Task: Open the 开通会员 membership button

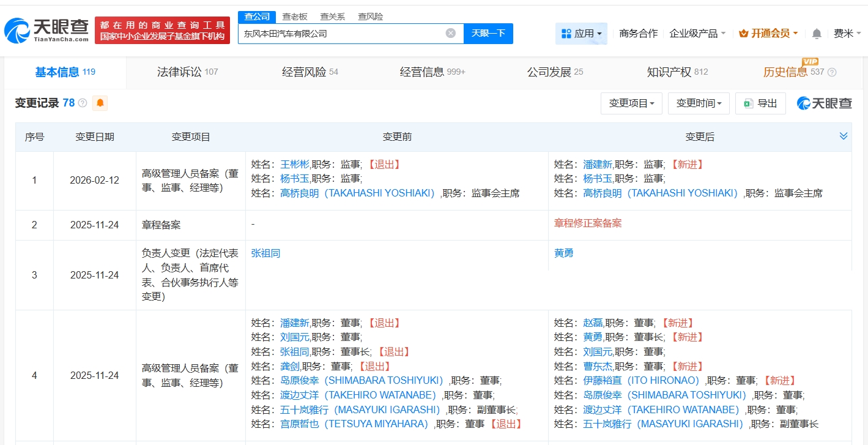Action: (x=768, y=34)
